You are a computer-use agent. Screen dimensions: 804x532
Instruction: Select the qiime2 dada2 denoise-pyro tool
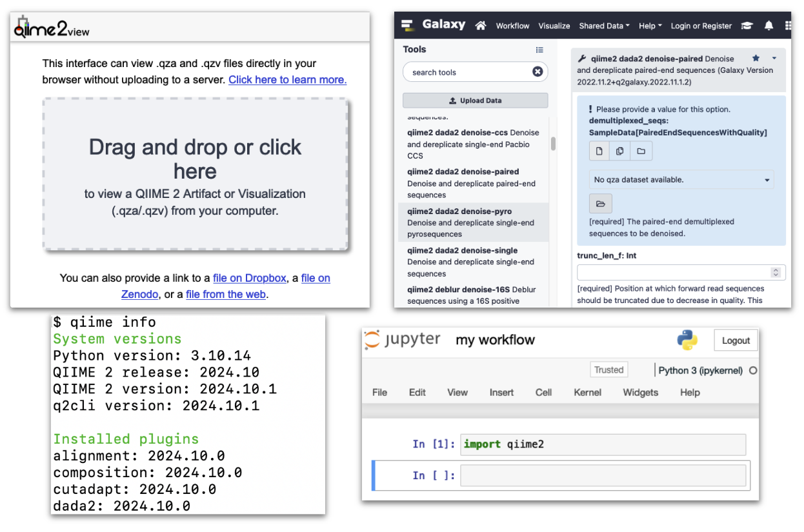pos(474,222)
